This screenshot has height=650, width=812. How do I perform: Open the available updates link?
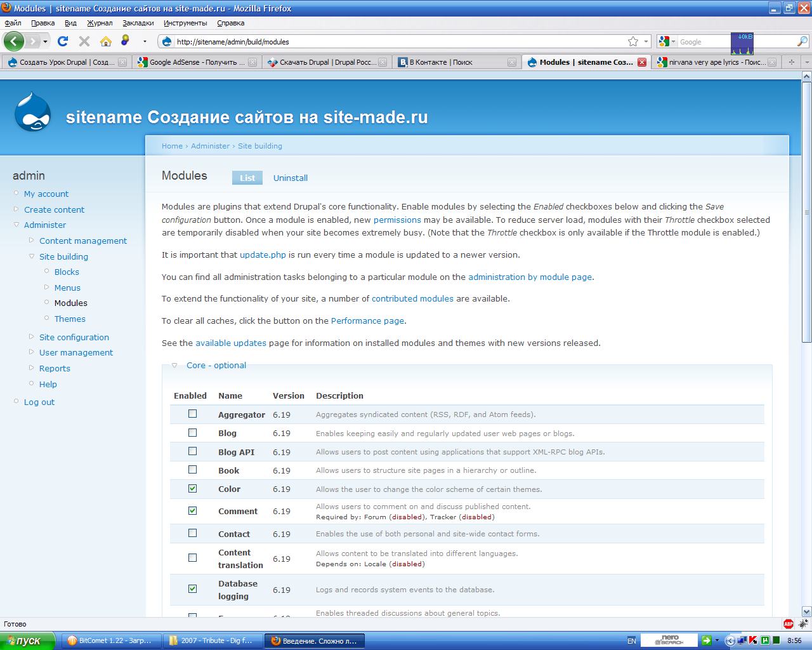pos(231,343)
